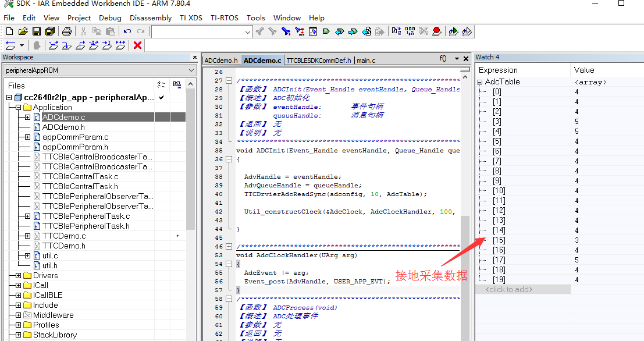Click the Compile icon in the toolbar
This screenshot has width=644, height=341.
pos(396,31)
